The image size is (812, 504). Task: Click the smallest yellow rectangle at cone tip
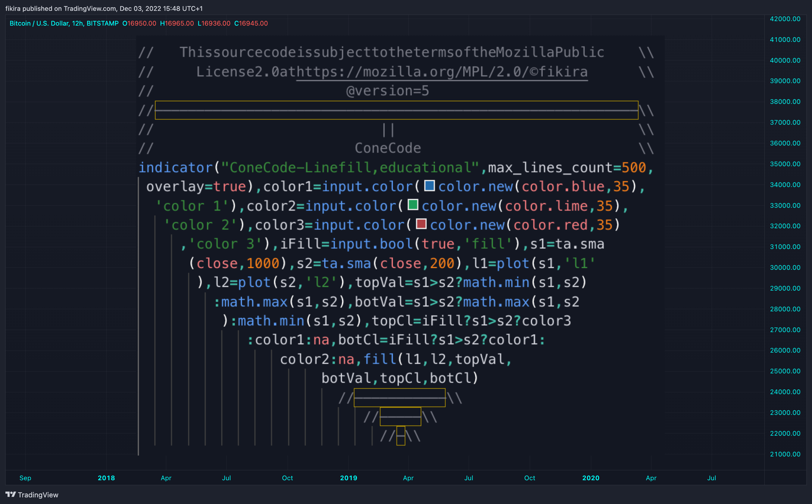tap(401, 436)
